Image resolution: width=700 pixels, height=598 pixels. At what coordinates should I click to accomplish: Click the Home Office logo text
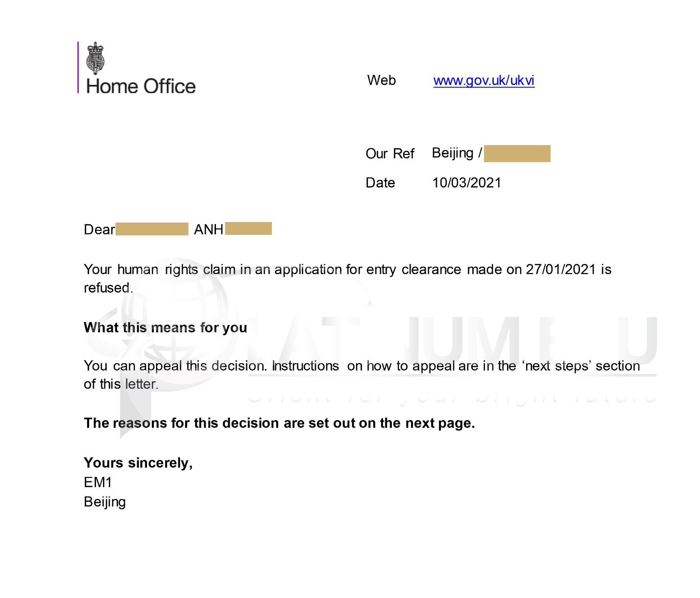(141, 86)
